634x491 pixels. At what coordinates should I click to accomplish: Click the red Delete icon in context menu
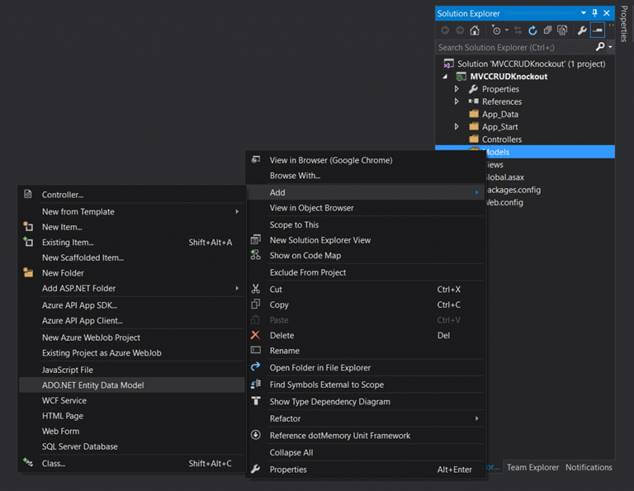coord(256,335)
